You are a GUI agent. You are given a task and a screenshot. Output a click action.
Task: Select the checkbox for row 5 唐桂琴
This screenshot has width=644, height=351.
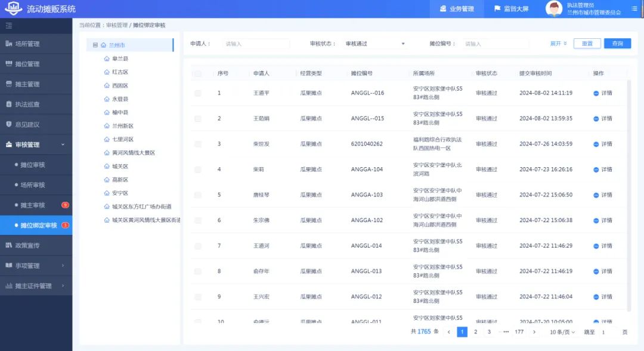[198, 195]
